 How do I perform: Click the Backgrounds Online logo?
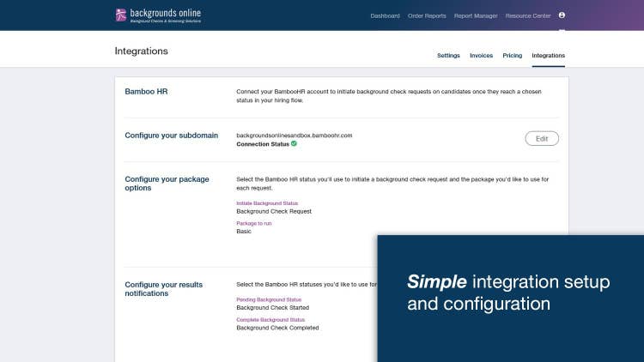point(159,15)
